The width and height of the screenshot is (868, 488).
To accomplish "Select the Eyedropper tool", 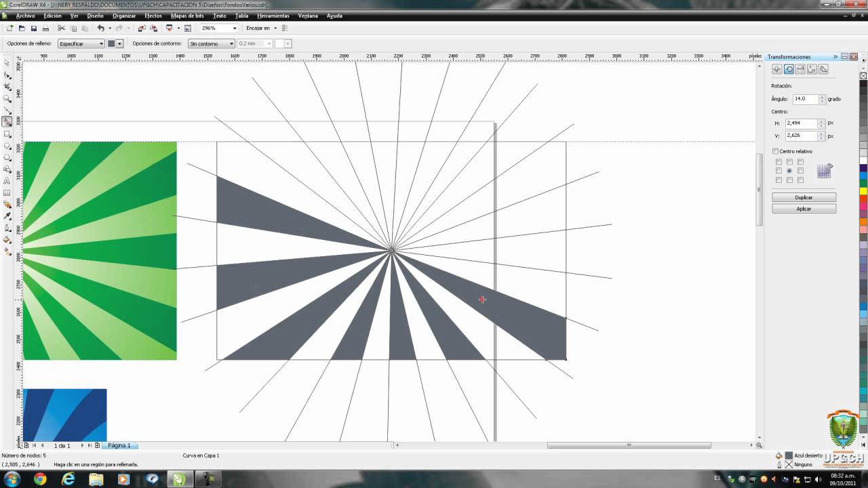I will [x=7, y=216].
